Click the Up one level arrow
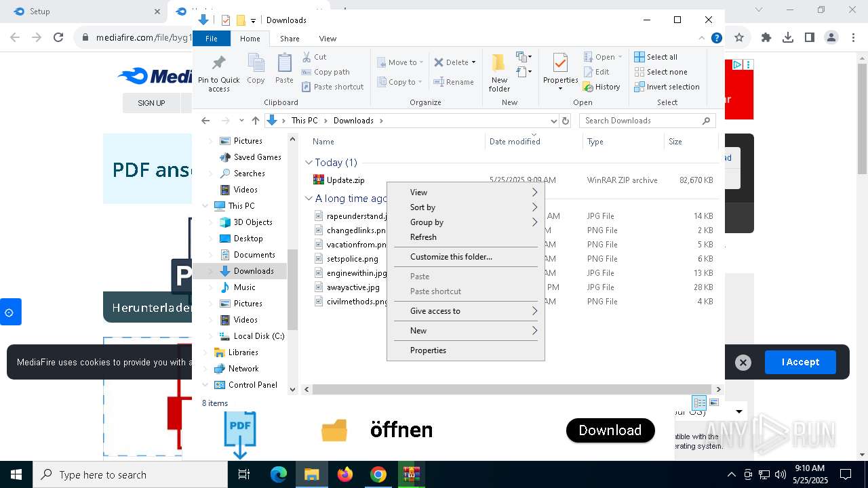This screenshot has width=868, height=488. 255,121
